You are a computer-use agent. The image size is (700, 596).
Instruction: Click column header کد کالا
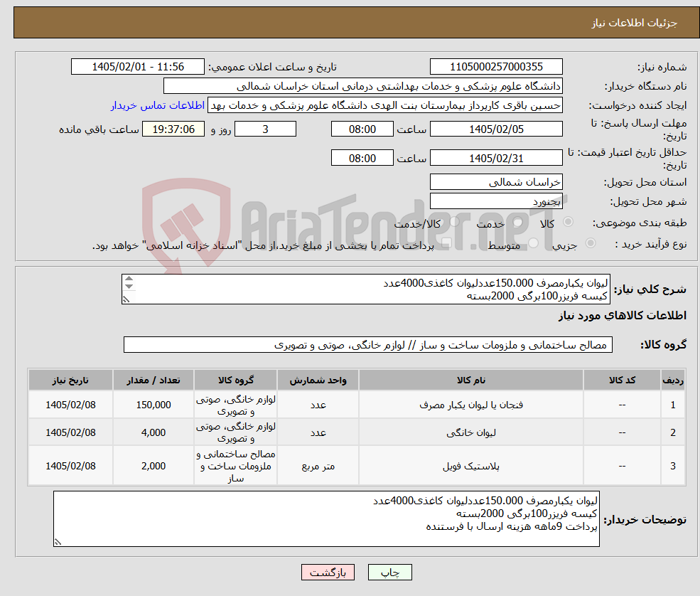[622, 381]
